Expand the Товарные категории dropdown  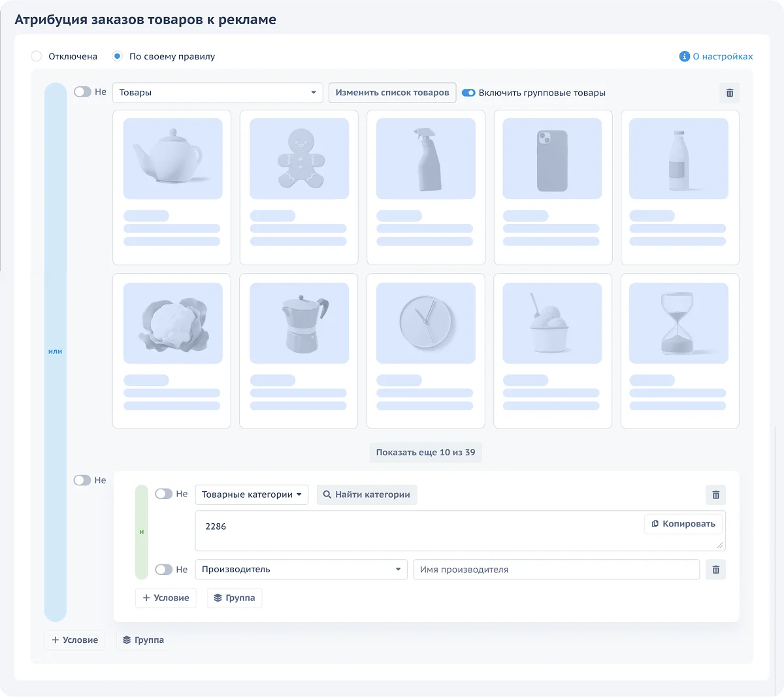(x=252, y=494)
